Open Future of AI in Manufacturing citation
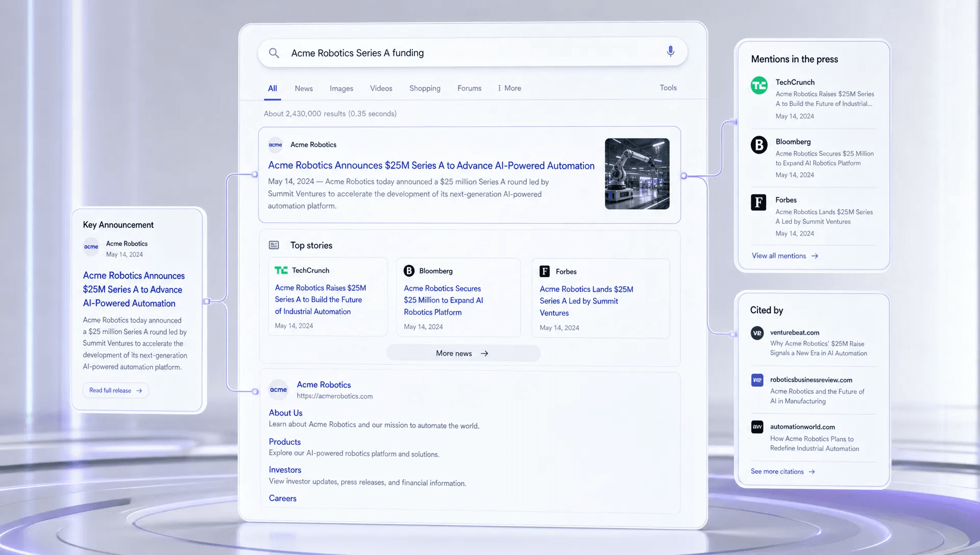The image size is (980, 555). coord(817,396)
